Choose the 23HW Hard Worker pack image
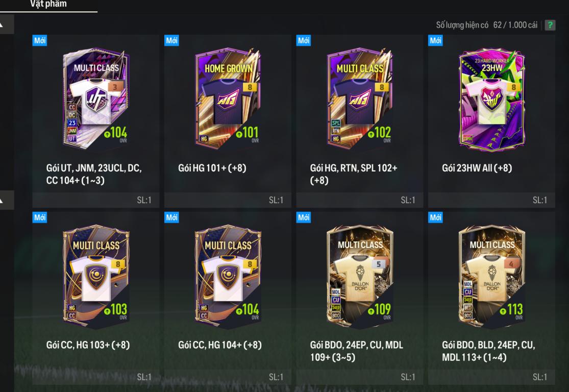Screen dimensions: 569x392 tap(492, 99)
